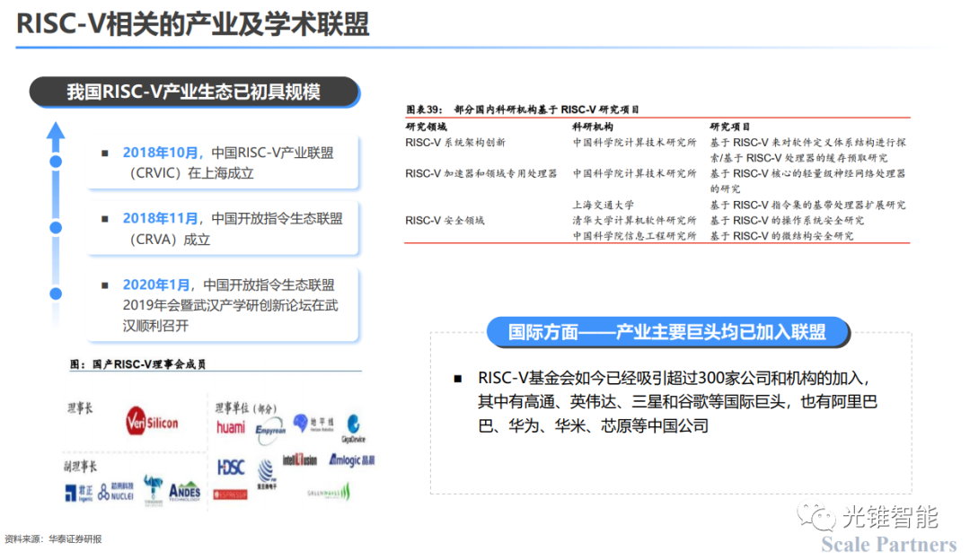Click the Horizon Robotics logo
Viewport: 970px width, 560px height.
pos(310,424)
